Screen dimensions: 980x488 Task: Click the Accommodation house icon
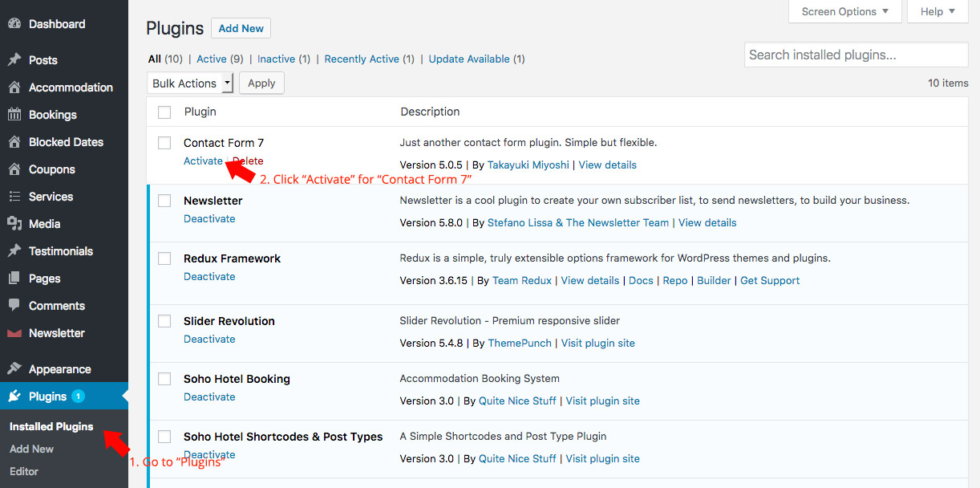click(x=14, y=87)
